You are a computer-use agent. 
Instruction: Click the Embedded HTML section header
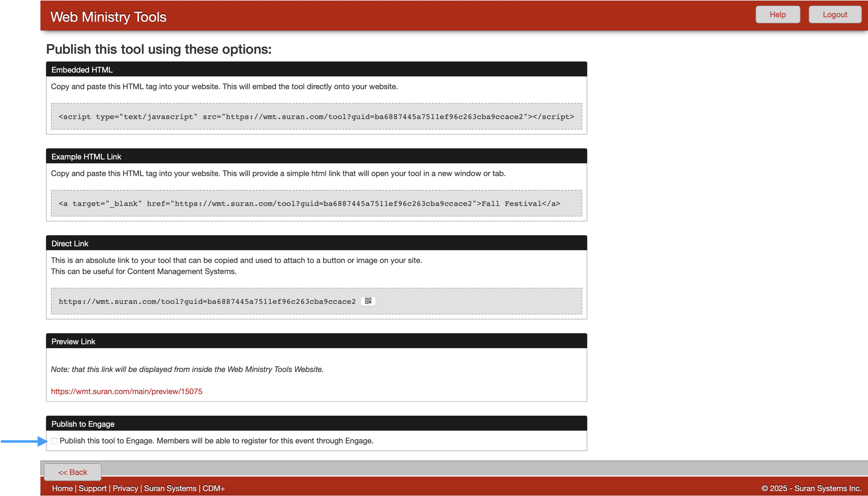(82, 69)
